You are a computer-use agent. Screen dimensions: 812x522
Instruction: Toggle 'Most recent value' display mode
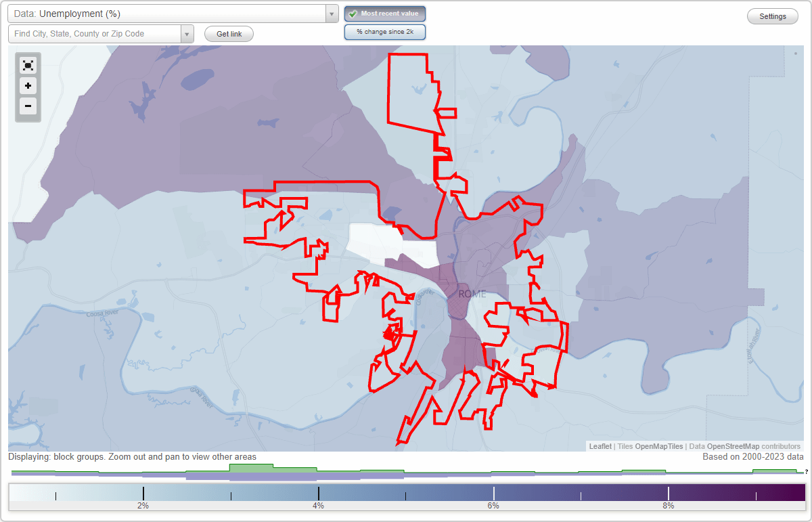pos(384,14)
